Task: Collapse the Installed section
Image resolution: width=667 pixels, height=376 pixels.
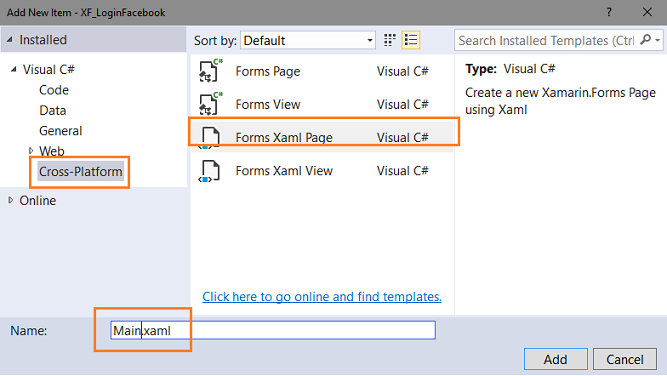Action: (10, 40)
